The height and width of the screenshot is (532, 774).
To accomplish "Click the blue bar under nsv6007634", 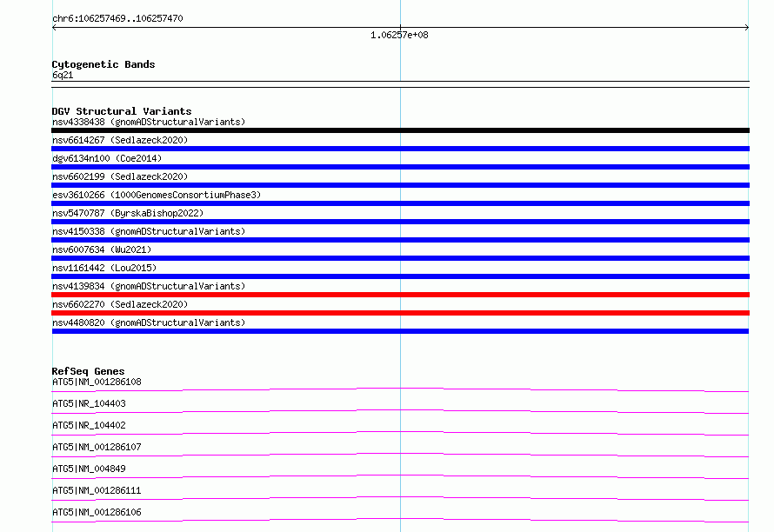I will pyautogui.click(x=400, y=258).
